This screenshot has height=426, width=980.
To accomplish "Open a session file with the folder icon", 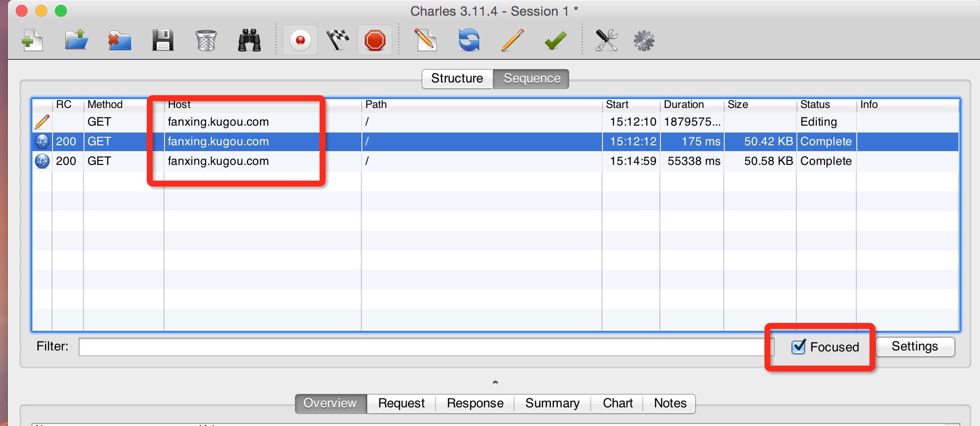I will tap(76, 40).
